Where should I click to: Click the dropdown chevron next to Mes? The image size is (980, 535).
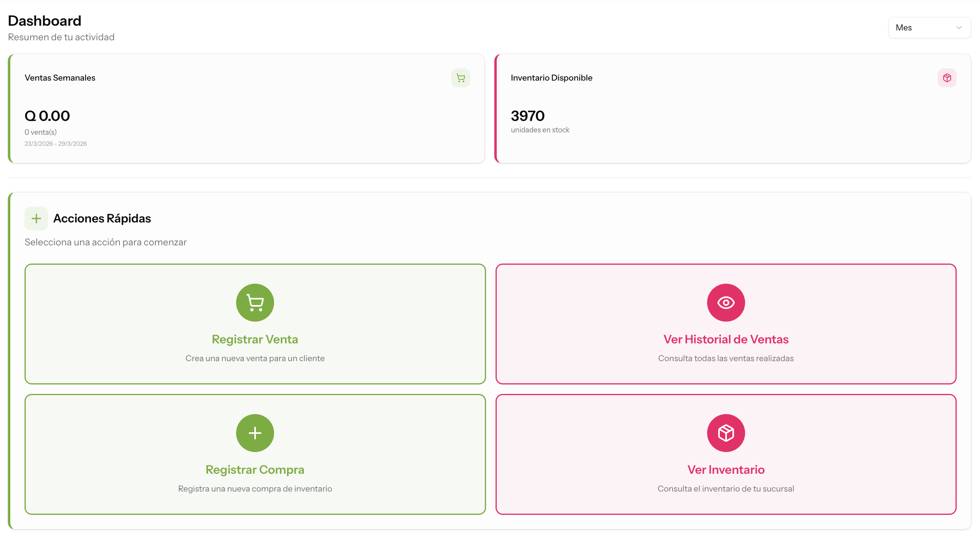959,28
